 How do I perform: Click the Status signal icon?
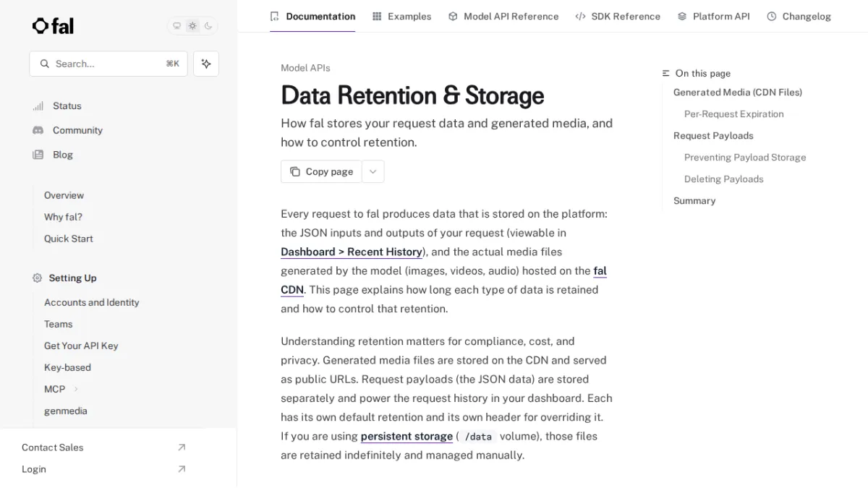(38, 106)
